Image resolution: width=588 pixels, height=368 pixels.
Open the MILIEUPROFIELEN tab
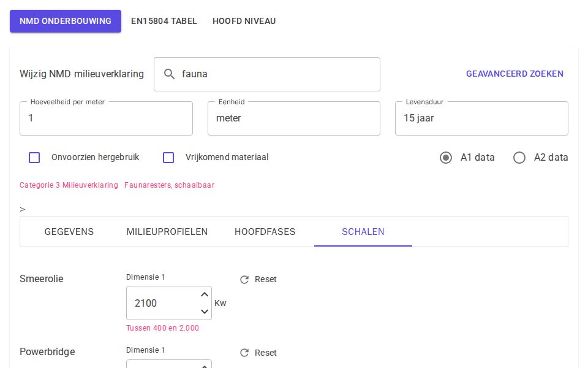pyautogui.click(x=167, y=232)
